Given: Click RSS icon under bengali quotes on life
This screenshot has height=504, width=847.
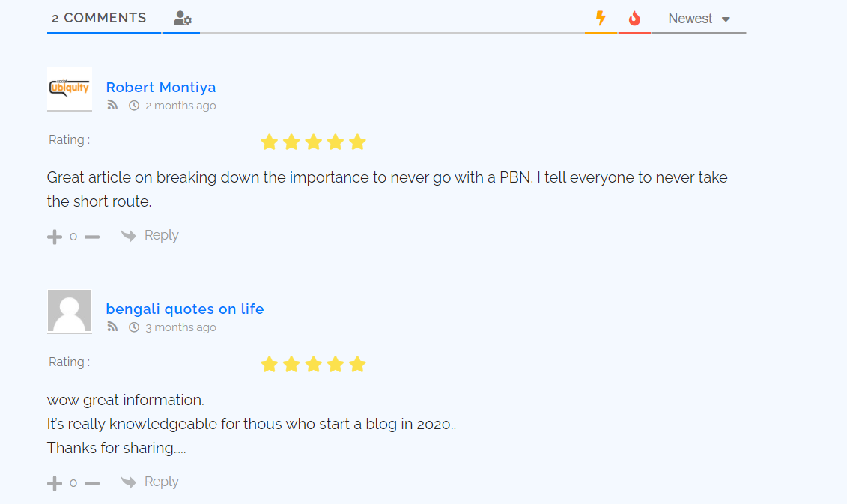Looking at the screenshot, I should 112,327.
